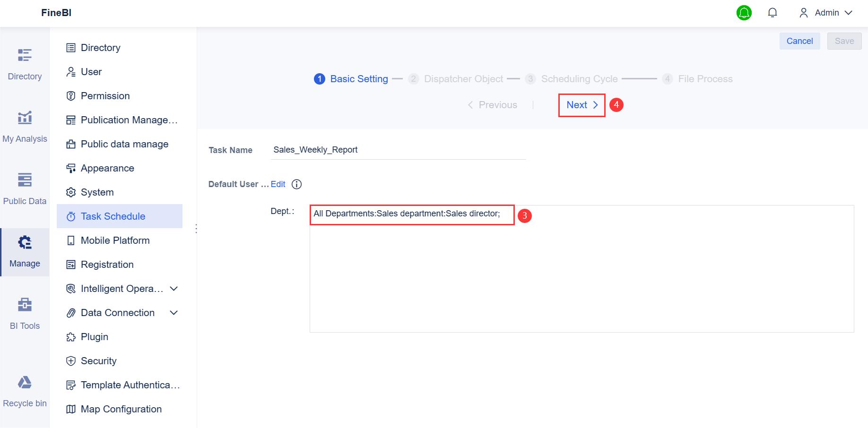
Task: Open the Recycle bin
Action: pyautogui.click(x=25, y=389)
